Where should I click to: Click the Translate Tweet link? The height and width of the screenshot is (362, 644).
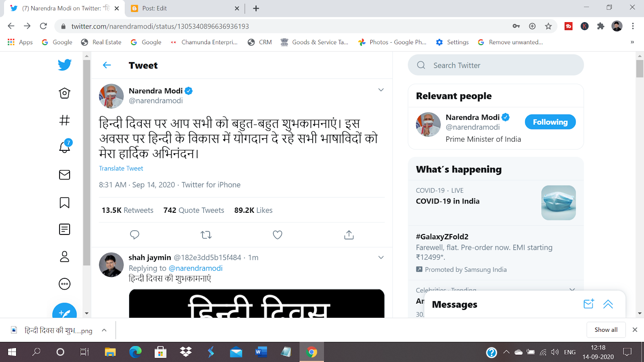pos(121,169)
